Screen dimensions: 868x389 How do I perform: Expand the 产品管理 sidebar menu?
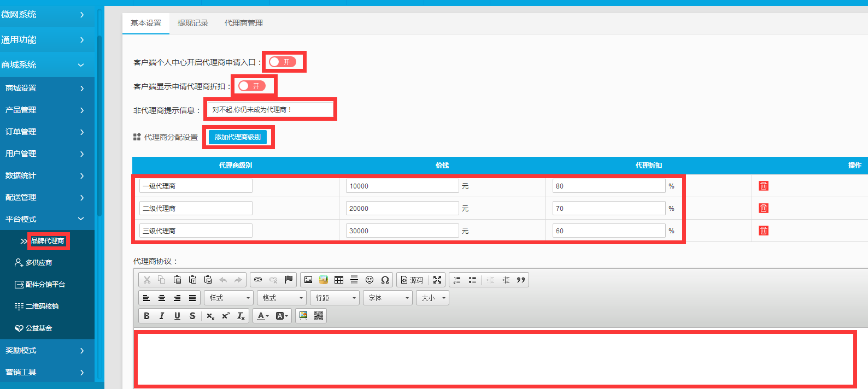pos(44,110)
